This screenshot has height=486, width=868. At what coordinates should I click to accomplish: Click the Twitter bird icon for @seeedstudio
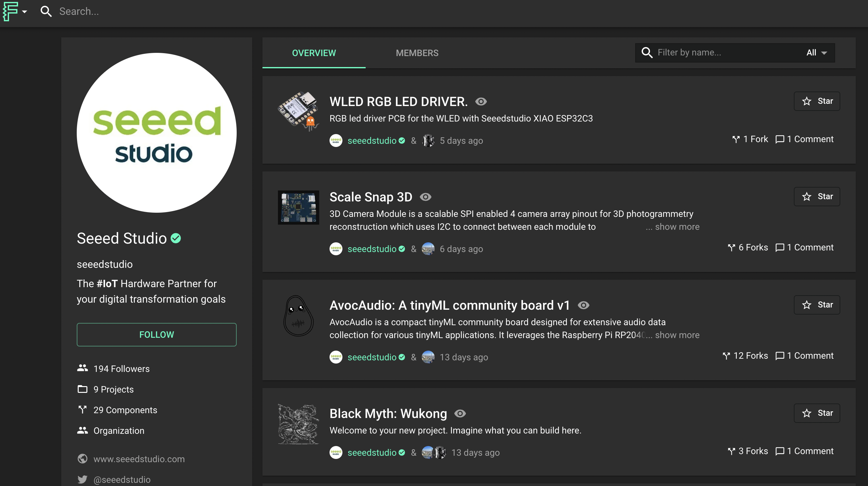(82, 479)
